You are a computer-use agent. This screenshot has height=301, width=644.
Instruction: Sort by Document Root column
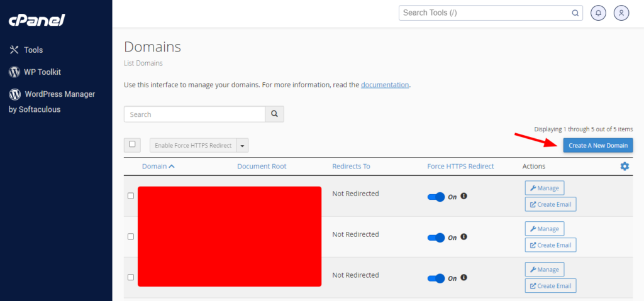pyautogui.click(x=262, y=167)
